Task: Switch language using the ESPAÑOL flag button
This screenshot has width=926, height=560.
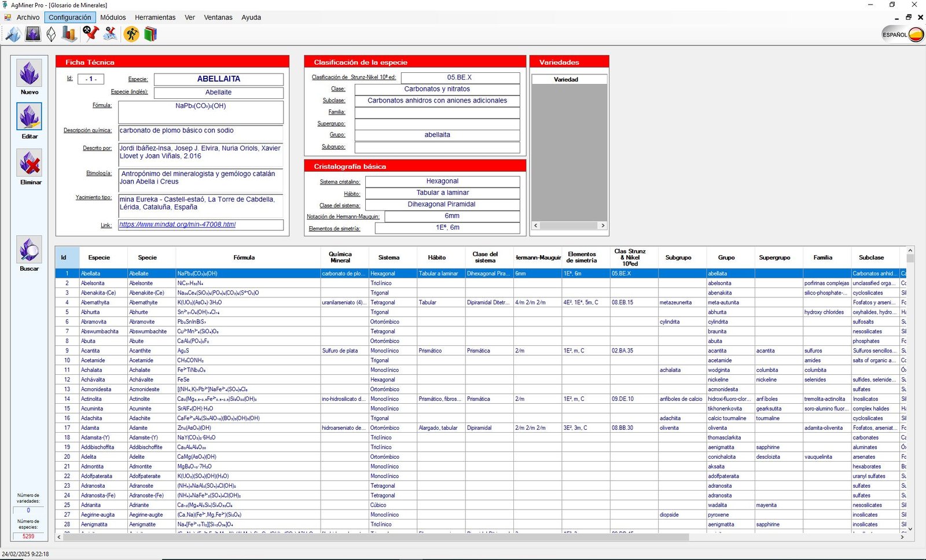Action: [903, 35]
